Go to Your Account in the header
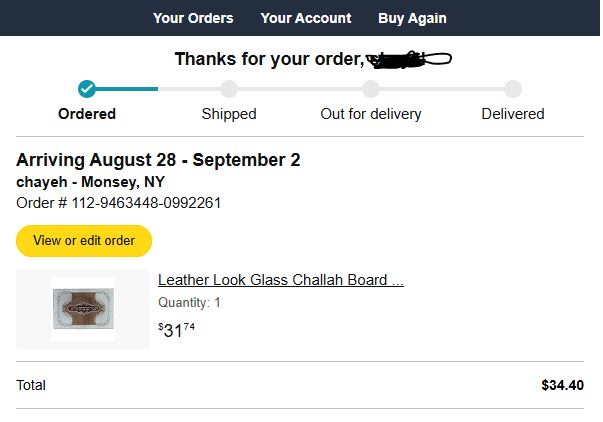The width and height of the screenshot is (603, 422). pos(306,18)
